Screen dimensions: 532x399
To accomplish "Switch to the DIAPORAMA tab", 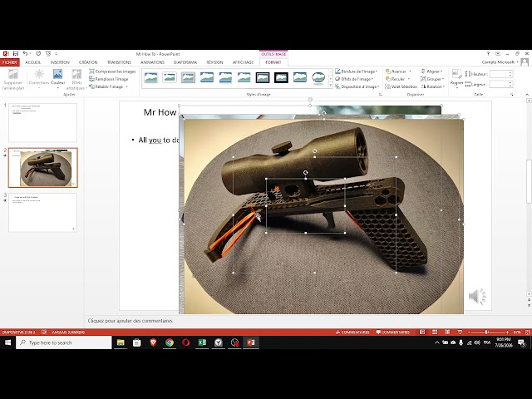I will (185, 62).
